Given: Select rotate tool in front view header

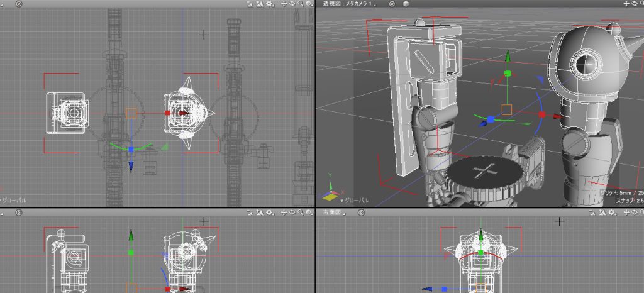Looking at the screenshot, I should click(292, 213).
